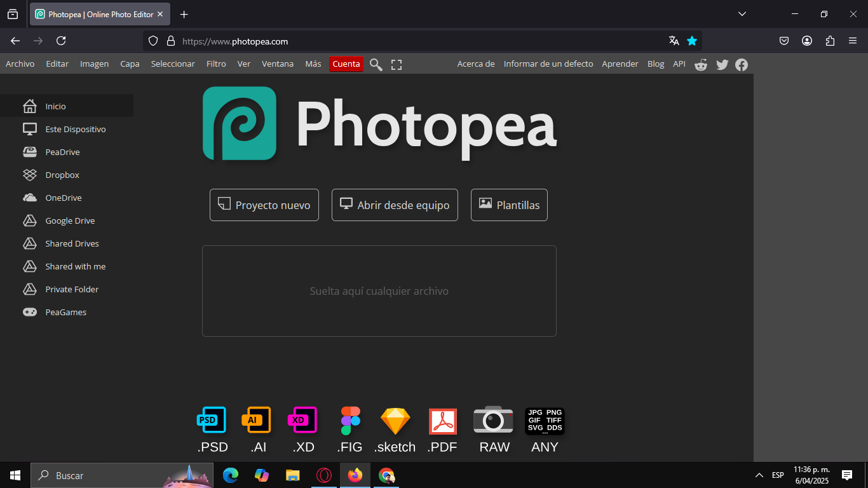Image resolution: width=868 pixels, height=488 pixels.
Task: Open the Acerca de link
Action: tap(476, 64)
